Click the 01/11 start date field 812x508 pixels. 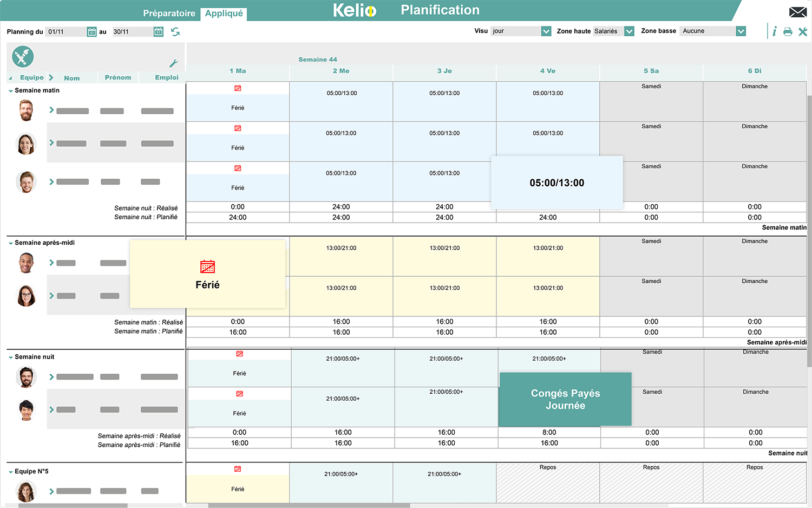pos(65,31)
